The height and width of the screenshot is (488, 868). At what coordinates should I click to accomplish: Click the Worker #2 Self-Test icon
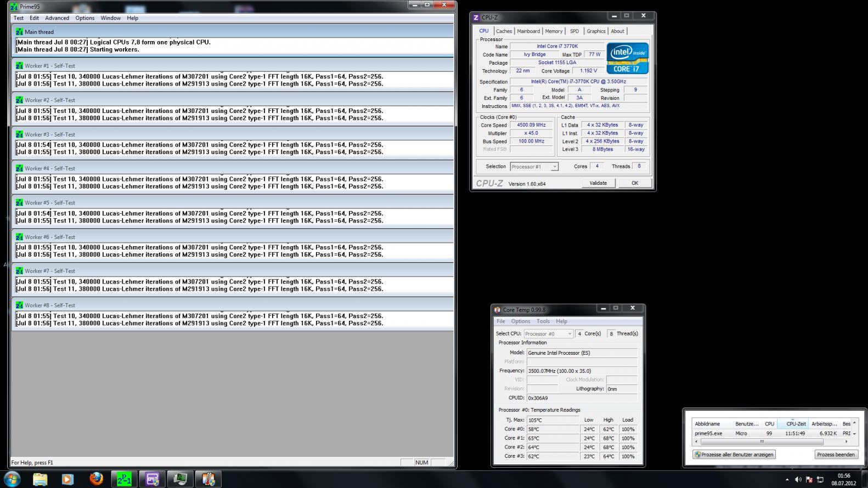point(20,100)
